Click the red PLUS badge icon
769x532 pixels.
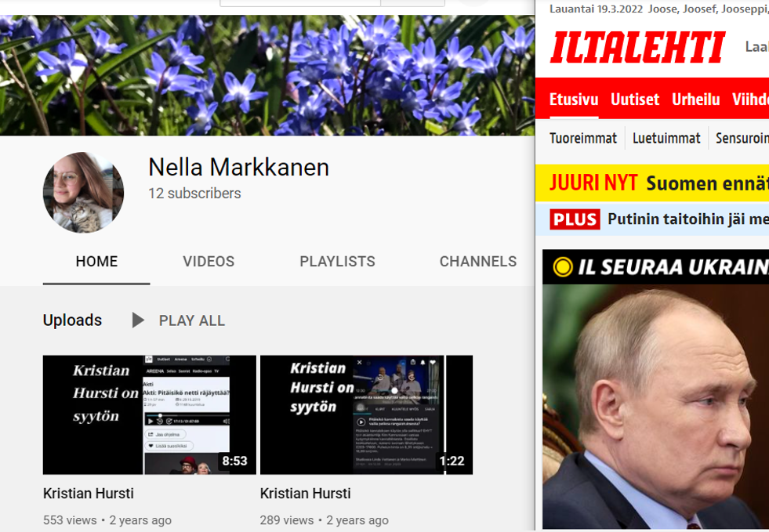click(575, 219)
